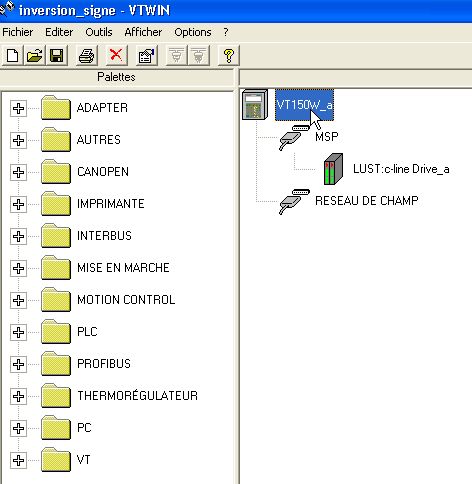
Task: Save the project using the floppy disk icon
Action: [x=57, y=55]
